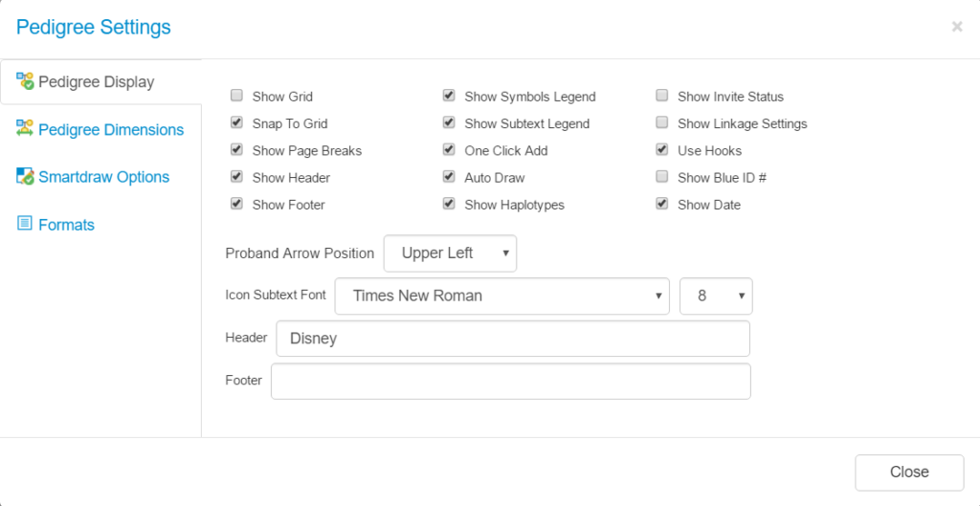Viewport: 980px width, 506px height.
Task: Expand the Icon Subtext Font dropdown
Action: tap(501, 296)
